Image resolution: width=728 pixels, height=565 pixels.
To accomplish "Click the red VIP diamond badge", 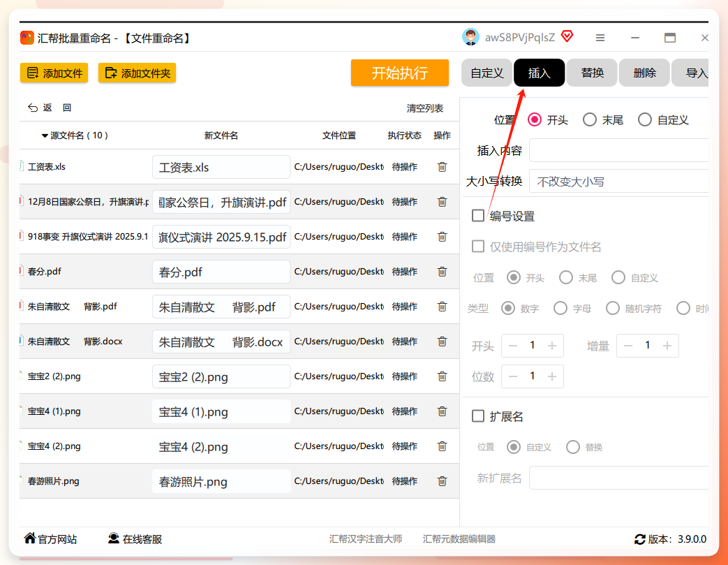I will click(567, 36).
